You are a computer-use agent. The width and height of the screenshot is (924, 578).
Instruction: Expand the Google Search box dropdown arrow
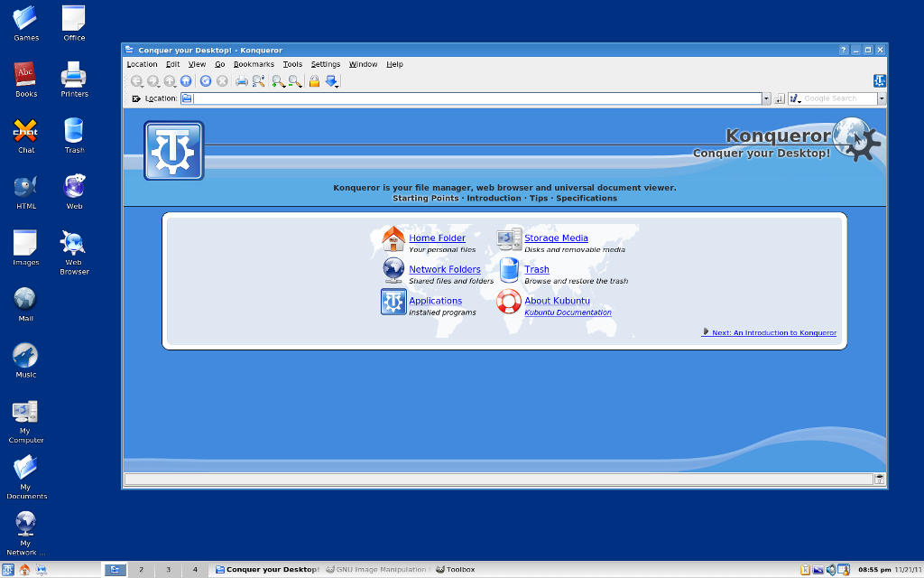[x=882, y=98]
